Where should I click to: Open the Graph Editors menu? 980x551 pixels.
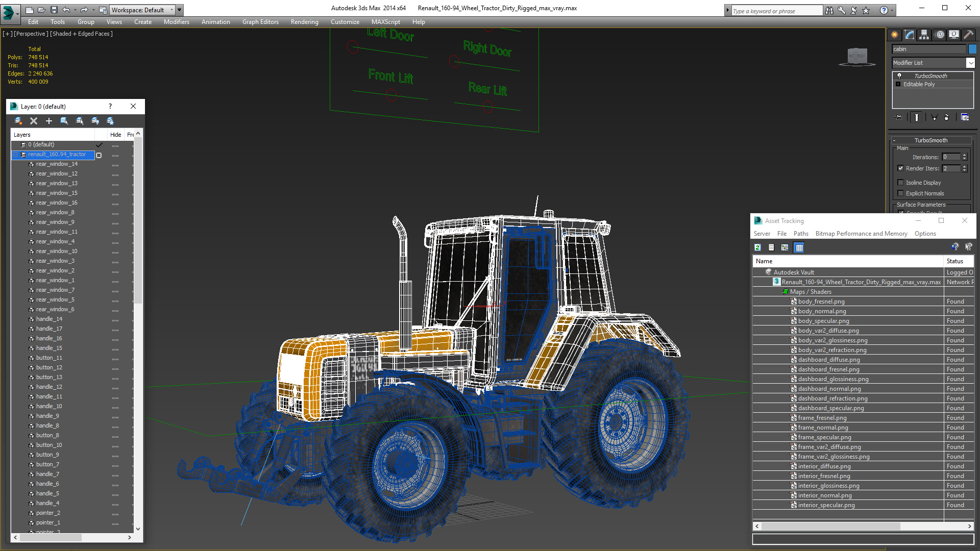pos(260,22)
